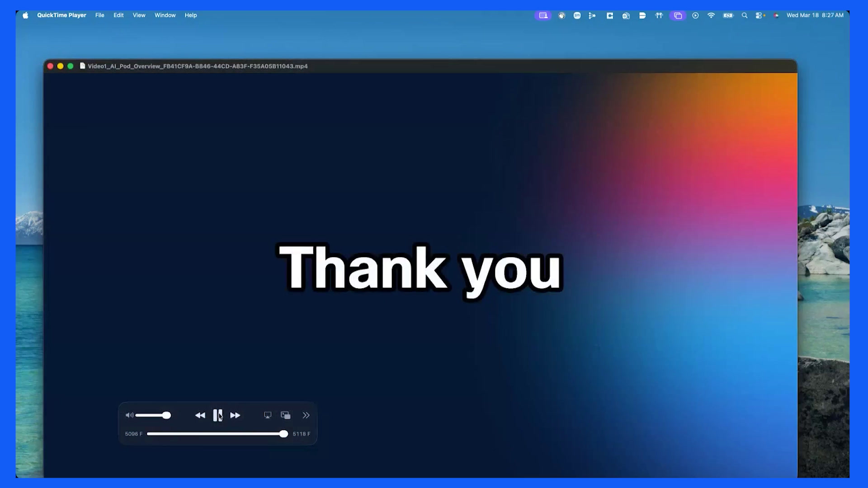Click the playback progress scrubber

283,434
